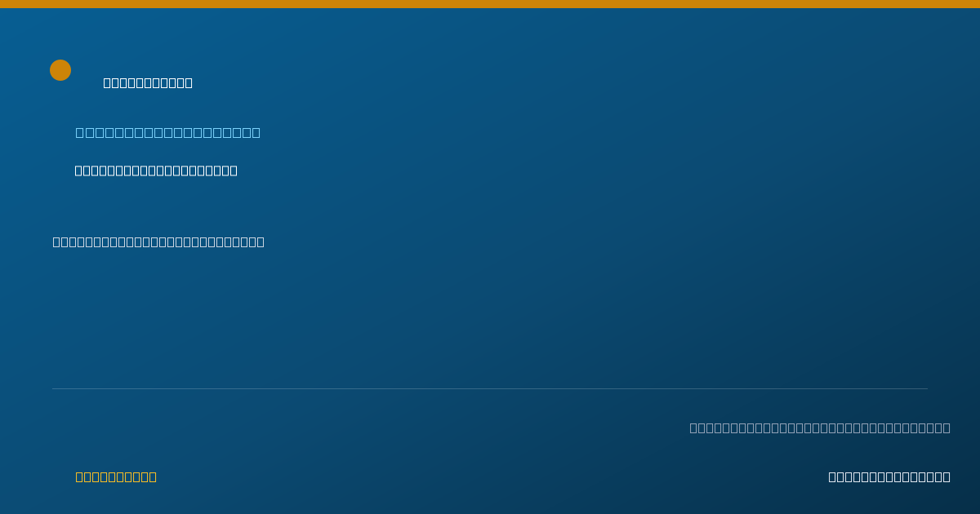Click the white subtitle under the blue headline
980x514 pixels.
point(156,171)
